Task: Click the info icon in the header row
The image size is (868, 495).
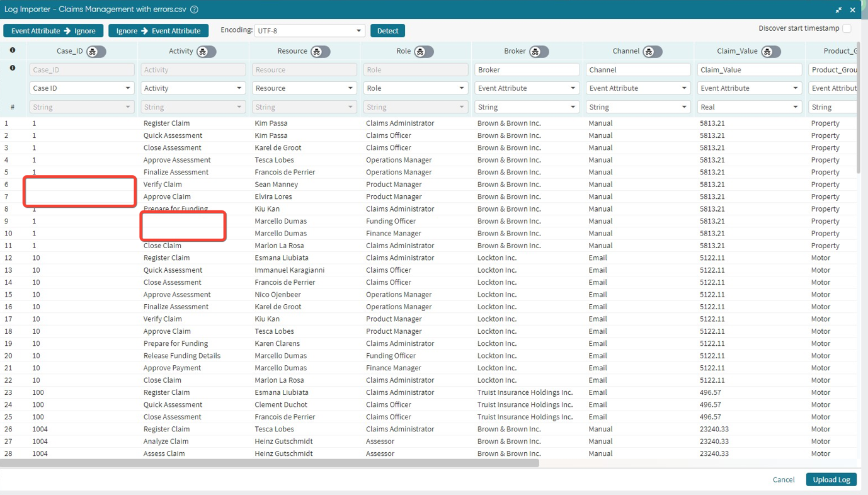Action: pyautogui.click(x=13, y=50)
